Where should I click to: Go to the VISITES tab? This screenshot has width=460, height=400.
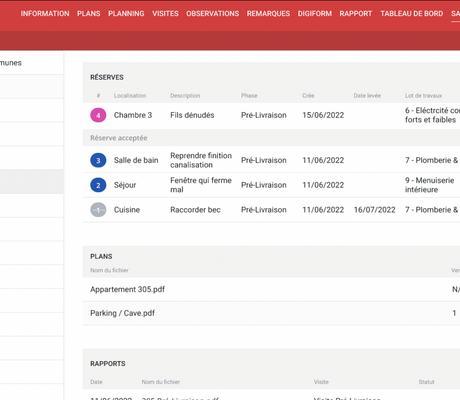pos(165,14)
